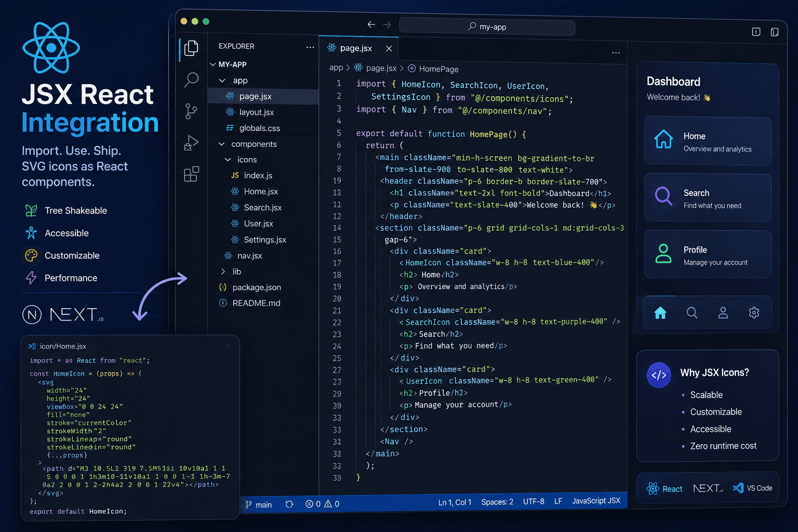
Task: Open Settings.jsx in explorer
Action: [x=265, y=240]
